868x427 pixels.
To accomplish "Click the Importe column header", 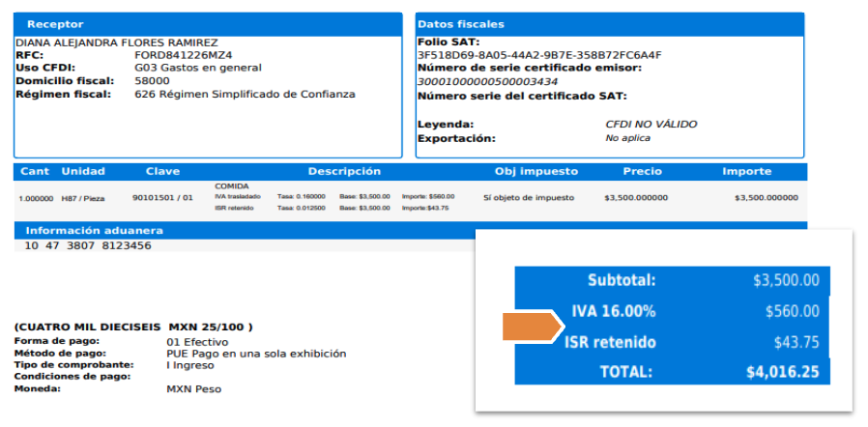I will [746, 172].
